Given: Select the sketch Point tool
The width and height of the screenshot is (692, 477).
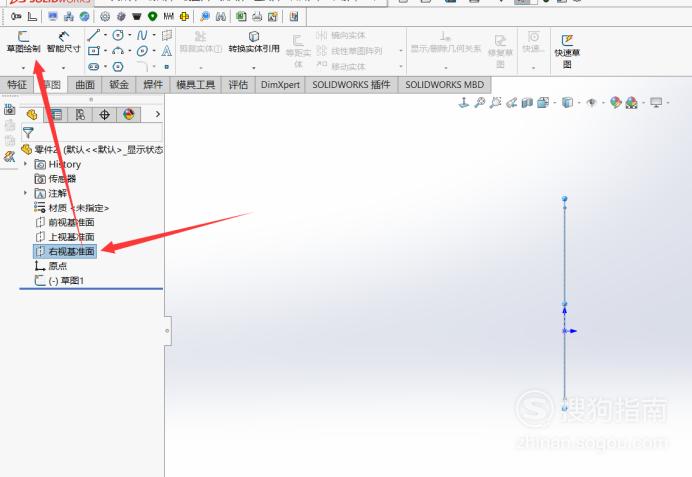Looking at the screenshot, I should point(166,67).
